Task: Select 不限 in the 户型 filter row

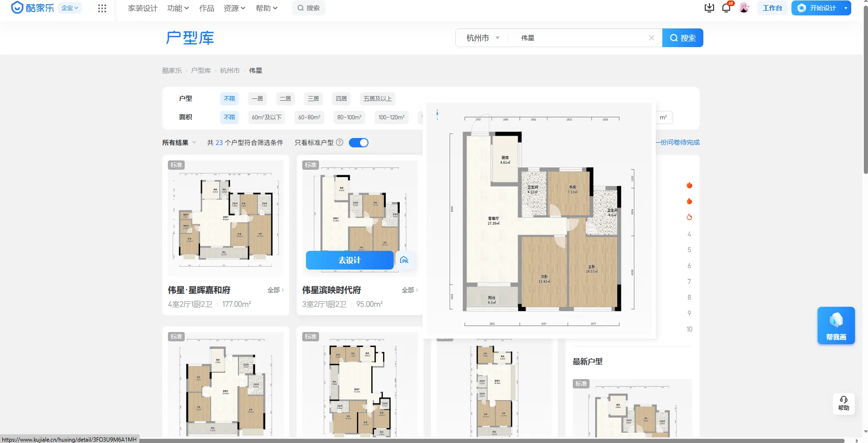Action: 229,98
